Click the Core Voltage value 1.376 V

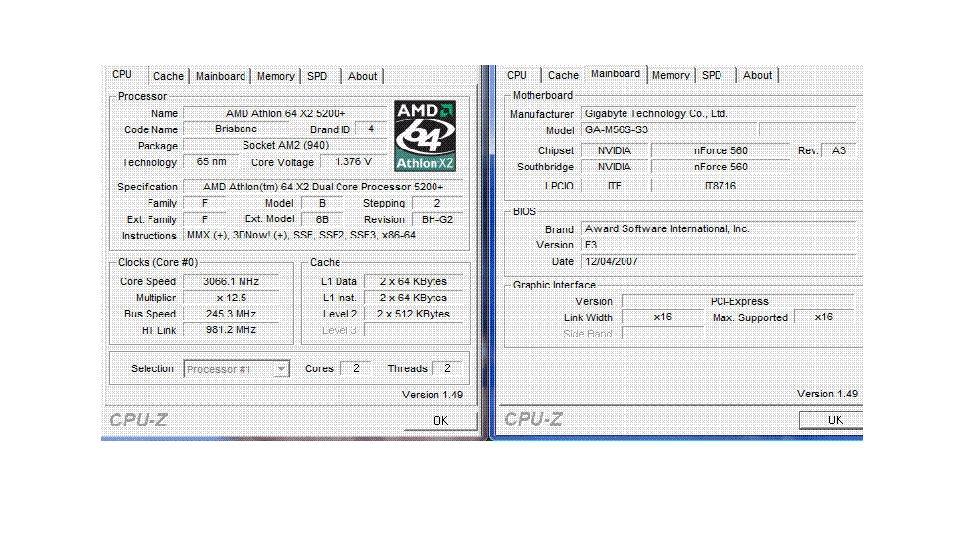tap(353, 162)
